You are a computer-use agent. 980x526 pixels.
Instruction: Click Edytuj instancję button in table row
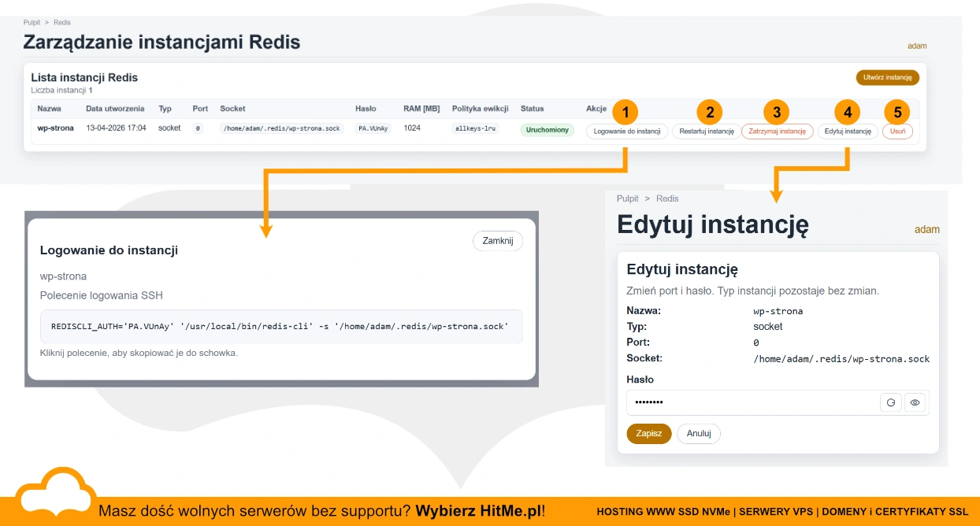click(x=847, y=131)
